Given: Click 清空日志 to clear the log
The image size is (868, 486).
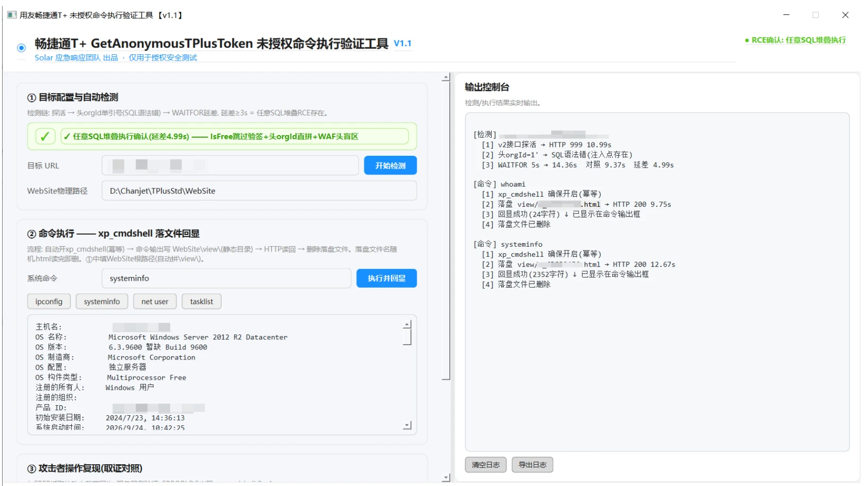Looking at the screenshot, I should click(x=486, y=465).
